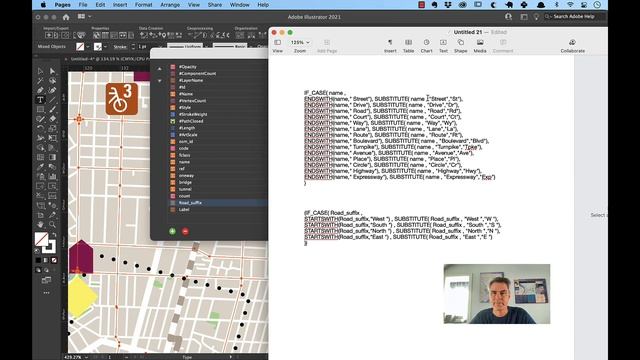Click the Shape button in Pages
The width and height of the screenshot is (640, 360).
460,45
